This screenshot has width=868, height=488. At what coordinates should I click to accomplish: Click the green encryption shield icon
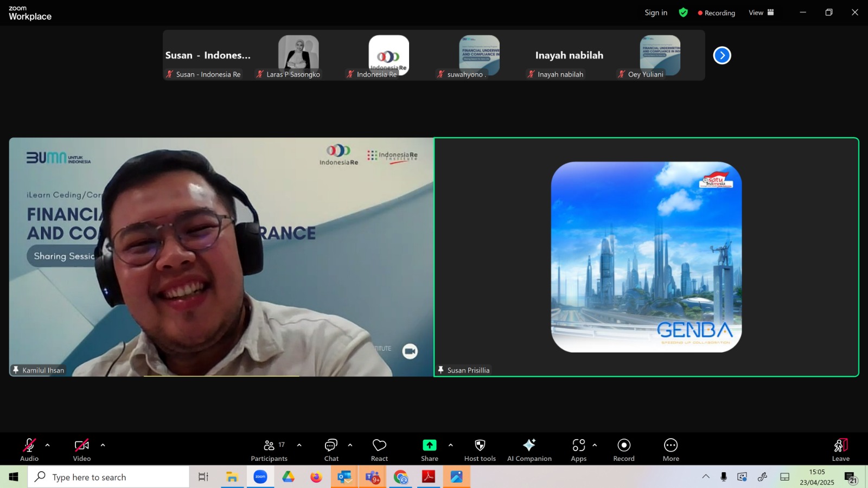683,12
